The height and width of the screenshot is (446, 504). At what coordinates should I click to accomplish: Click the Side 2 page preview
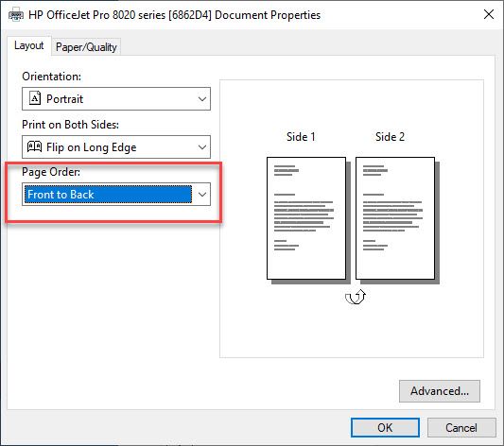(x=395, y=218)
